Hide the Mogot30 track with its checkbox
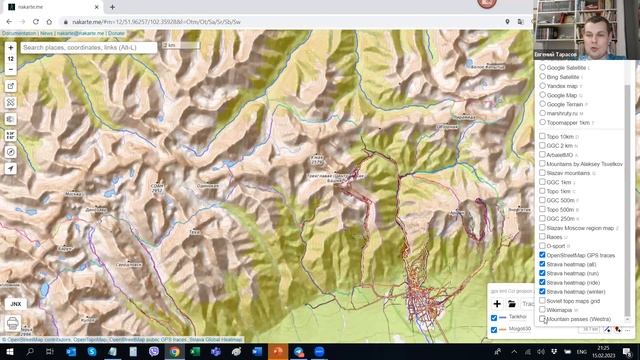 coord(494,329)
